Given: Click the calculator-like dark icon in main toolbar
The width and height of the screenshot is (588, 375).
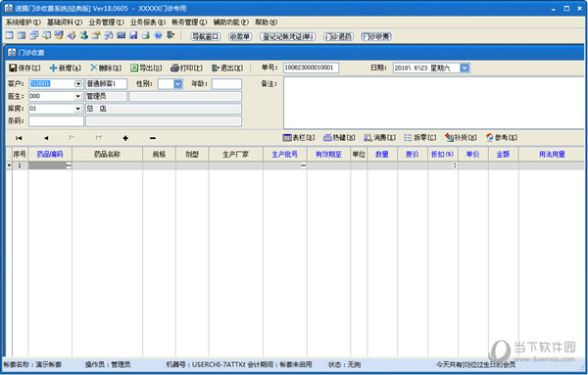Looking at the screenshot, I should click(x=121, y=35).
